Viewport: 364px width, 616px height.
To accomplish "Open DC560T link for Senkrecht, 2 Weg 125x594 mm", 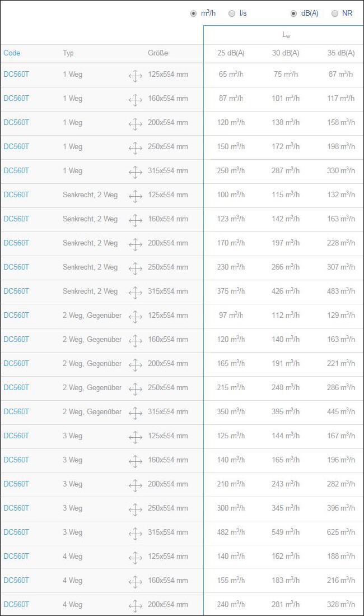I will (16, 194).
